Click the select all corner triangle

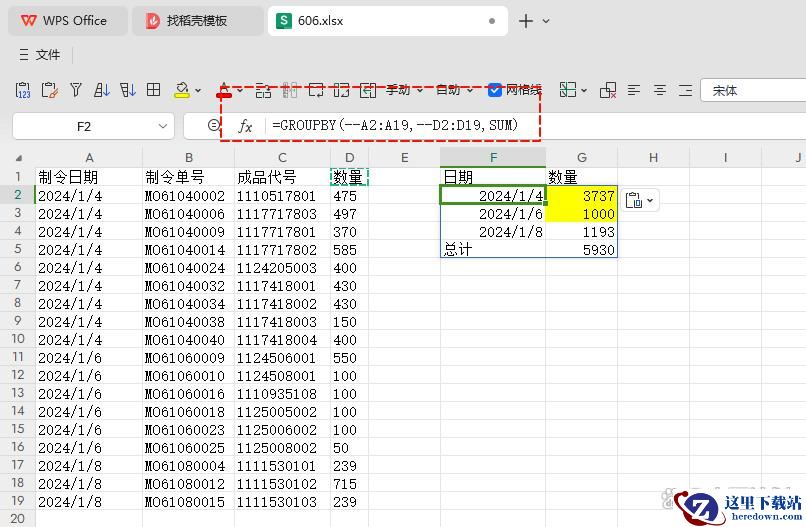click(19, 158)
